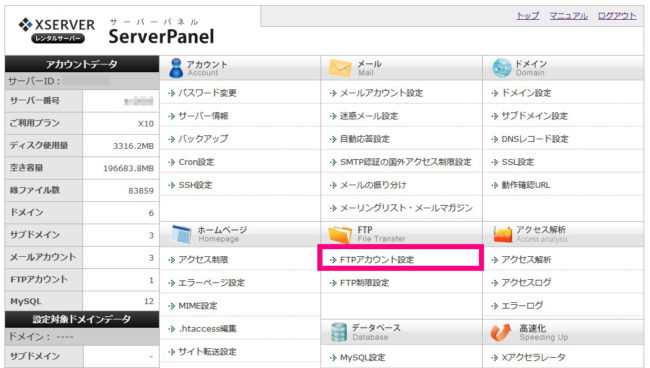The width and height of the screenshot is (650, 368).
Task: Click the Homepage section icon
Action: [181, 234]
